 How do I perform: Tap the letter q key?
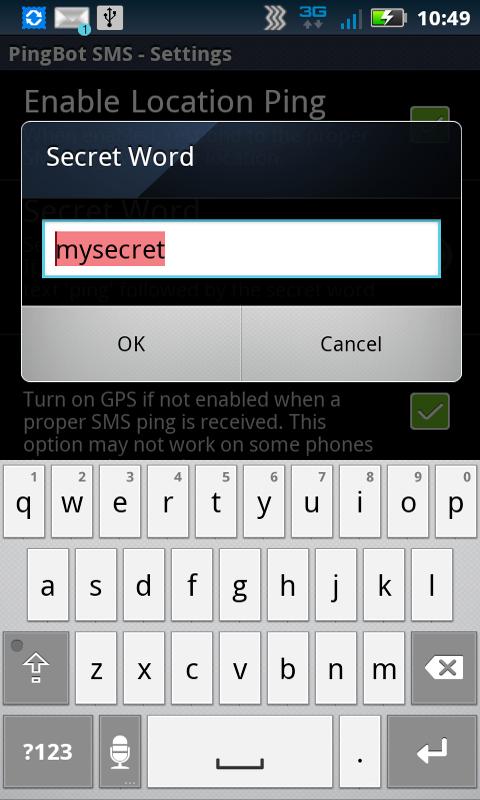tap(24, 502)
